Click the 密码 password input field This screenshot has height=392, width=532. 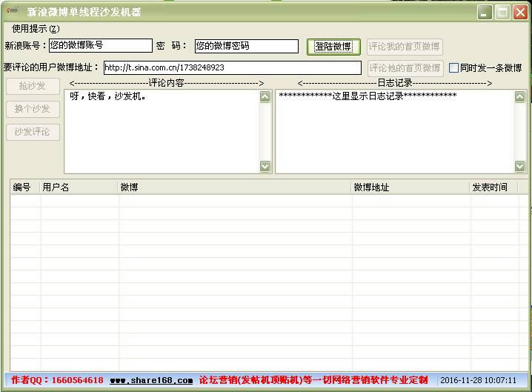point(246,46)
